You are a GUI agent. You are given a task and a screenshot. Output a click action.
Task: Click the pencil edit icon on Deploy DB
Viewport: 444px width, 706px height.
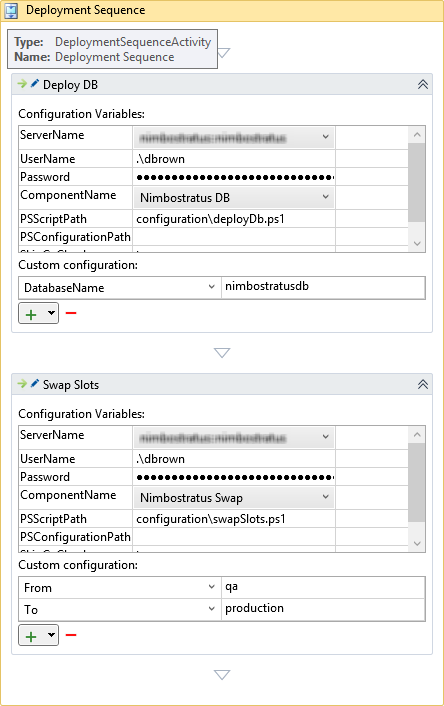(34, 84)
